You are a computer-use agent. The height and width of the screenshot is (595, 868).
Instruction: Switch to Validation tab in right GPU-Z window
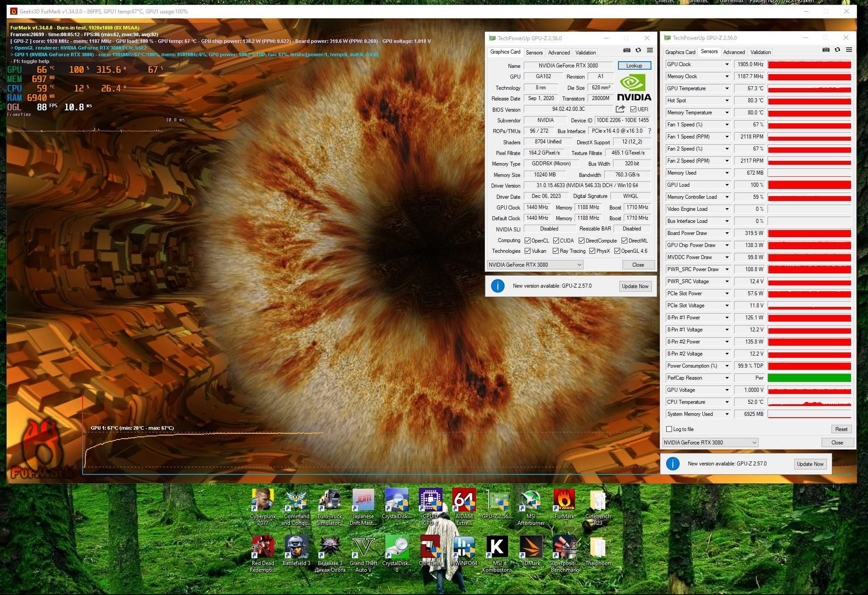click(x=760, y=52)
